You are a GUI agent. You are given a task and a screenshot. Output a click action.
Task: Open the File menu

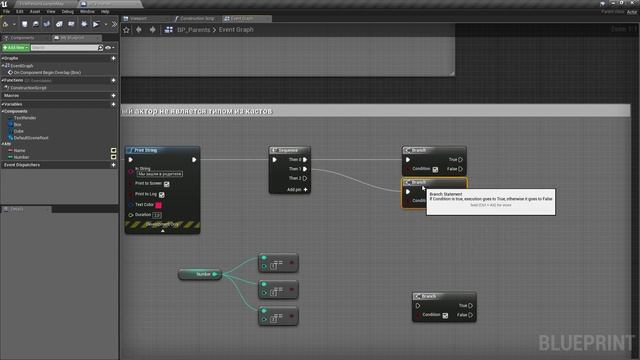[7, 11]
